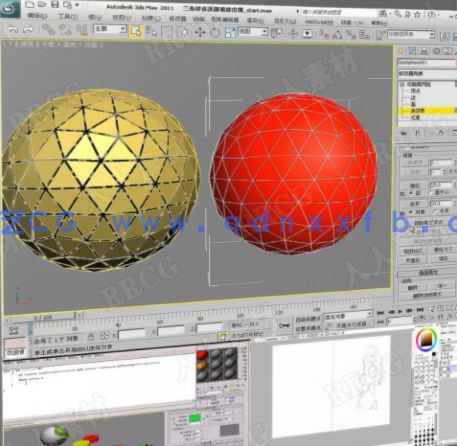457x446 pixels.
Task: Toggle the Percent Snap icon
Action: pos(351,35)
